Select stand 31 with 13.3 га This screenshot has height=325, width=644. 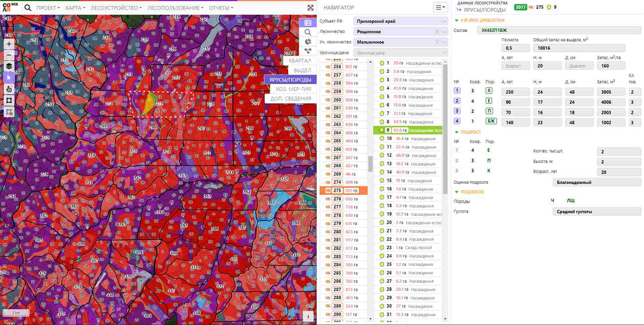point(408,314)
